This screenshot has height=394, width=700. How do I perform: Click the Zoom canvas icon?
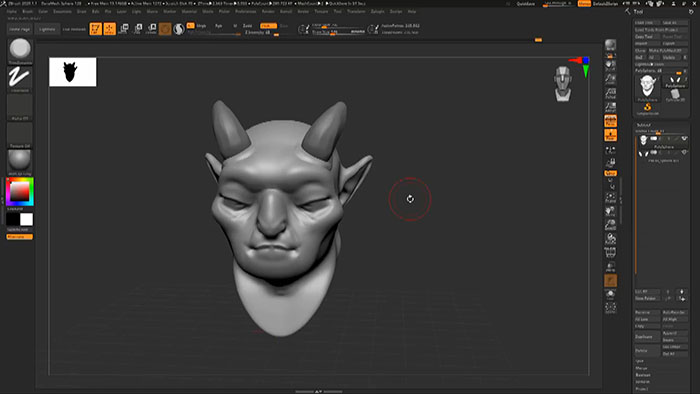click(x=610, y=79)
